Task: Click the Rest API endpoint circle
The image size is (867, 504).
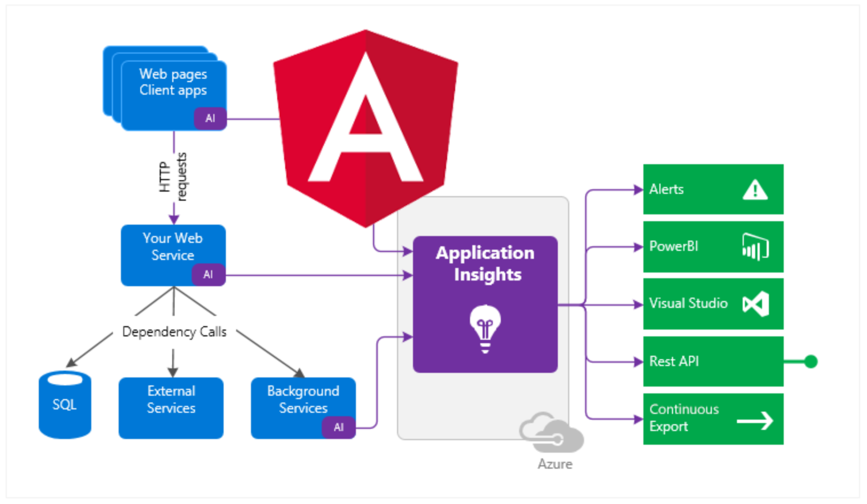Action: coord(811,361)
